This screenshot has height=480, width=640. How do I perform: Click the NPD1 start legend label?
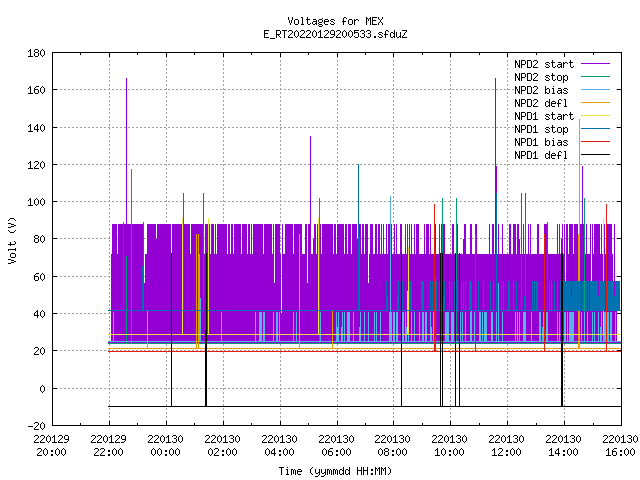tap(544, 116)
